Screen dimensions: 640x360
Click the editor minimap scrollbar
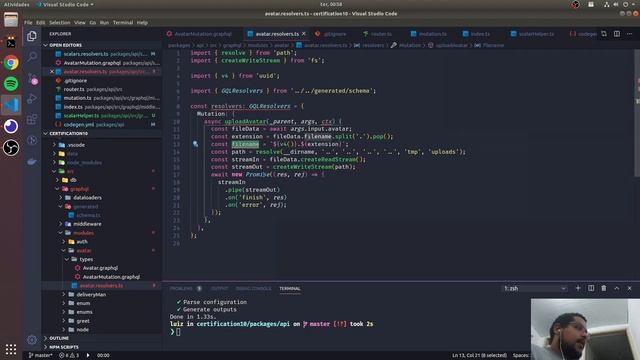coord(637,114)
